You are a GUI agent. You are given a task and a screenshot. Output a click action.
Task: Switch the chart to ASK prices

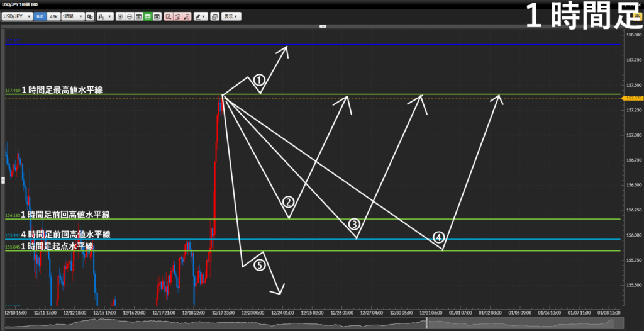point(53,16)
